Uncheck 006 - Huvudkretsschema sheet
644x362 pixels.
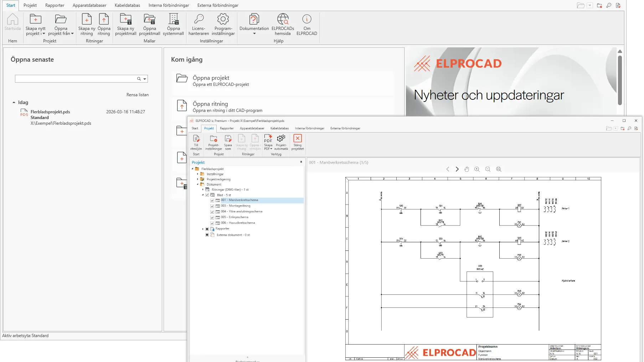pyautogui.click(x=212, y=223)
